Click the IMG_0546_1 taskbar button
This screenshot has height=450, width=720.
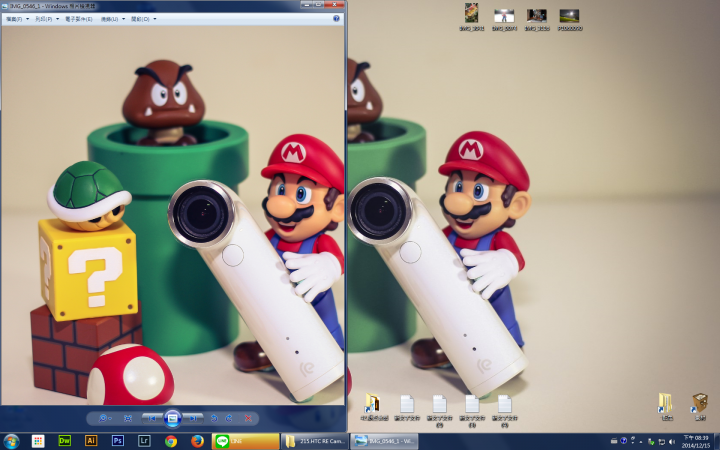384,441
